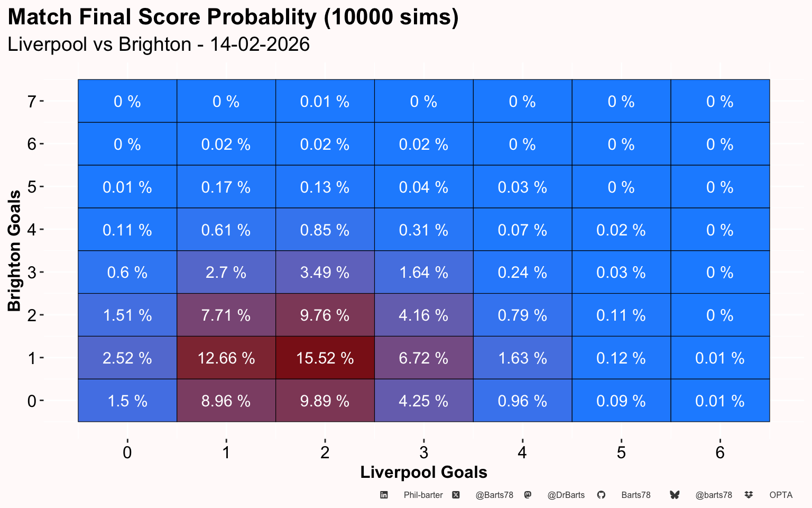Click the 3.49 % heatmap cell

[x=325, y=272]
